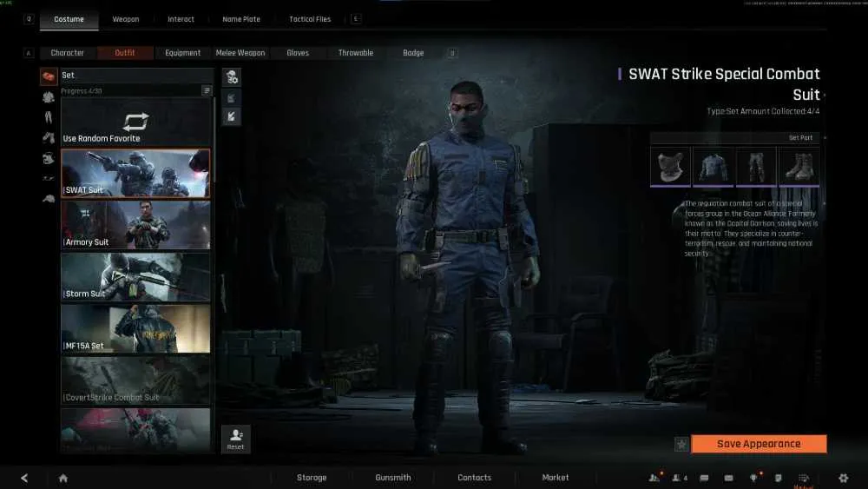The width and height of the screenshot is (868, 489).
Task: Select the Armory Suit outfit set
Action: (x=135, y=226)
